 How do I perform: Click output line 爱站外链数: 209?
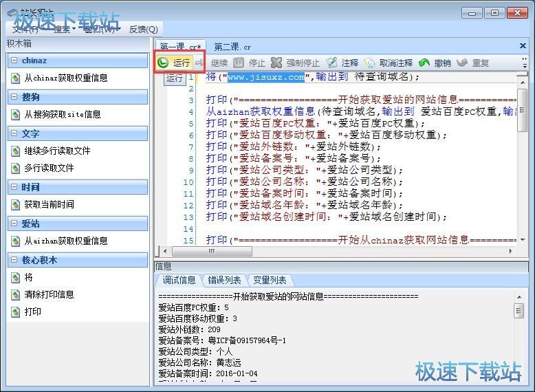tap(189, 329)
